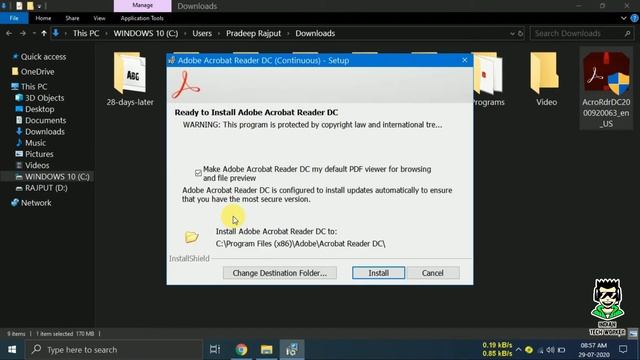This screenshot has height=360, width=640.
Task: Select the Manage contextual tab
Action: [x=142, y=5]
